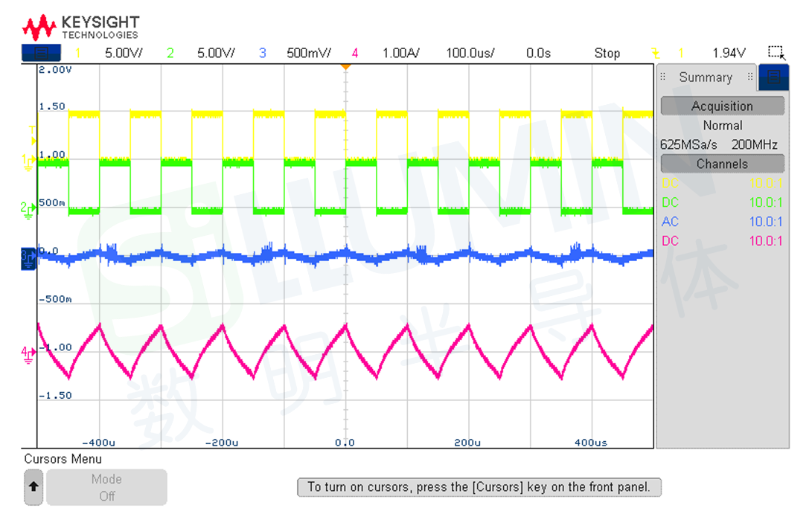812x520 pixels.
Task: Toggle channel 3 via its 500mV/ scale
Action: click(x=308, y=53)
